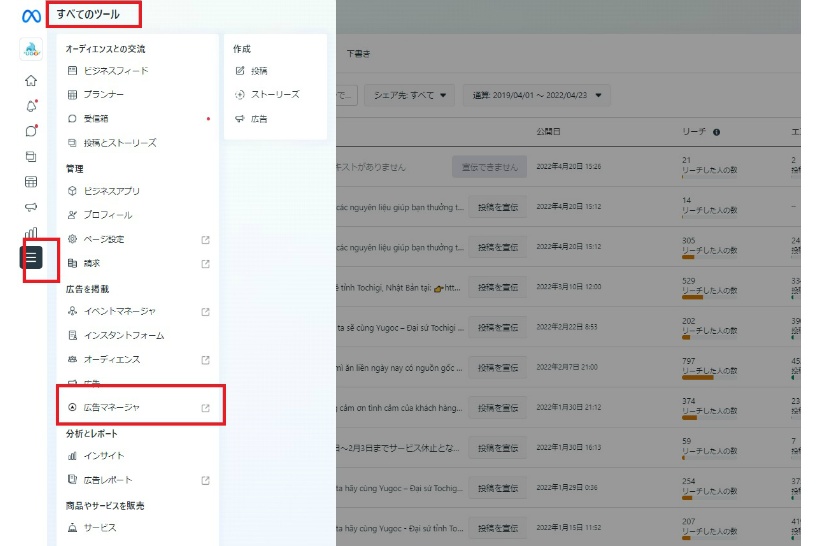This screenshot has width=819, height=546.
Task: Click external link icon beside ページ設定
Action: 205,240
